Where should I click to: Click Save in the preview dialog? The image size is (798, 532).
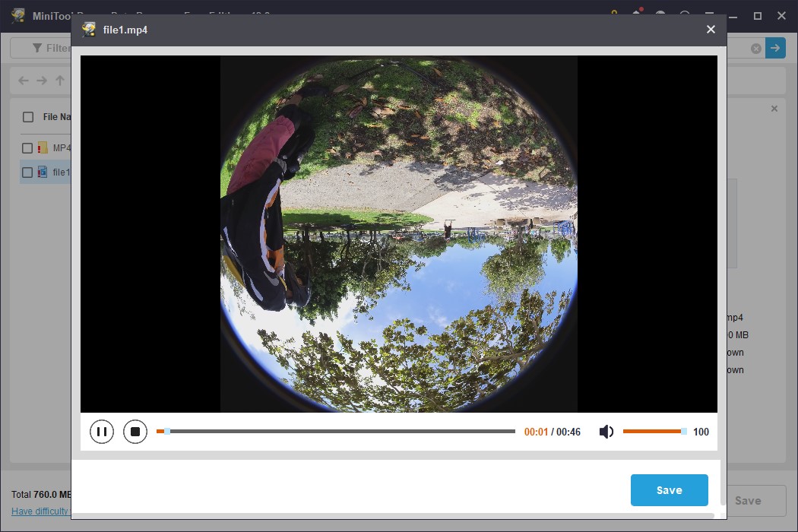(669, 490)
